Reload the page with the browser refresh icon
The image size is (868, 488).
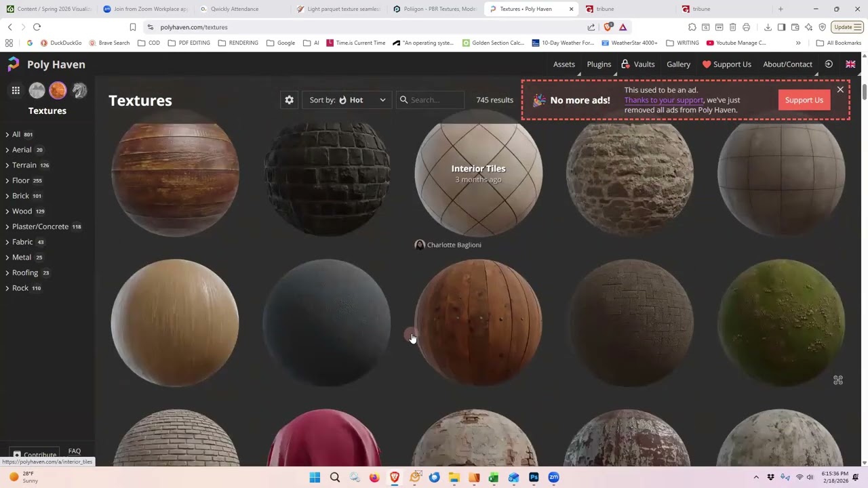[37, 27]
